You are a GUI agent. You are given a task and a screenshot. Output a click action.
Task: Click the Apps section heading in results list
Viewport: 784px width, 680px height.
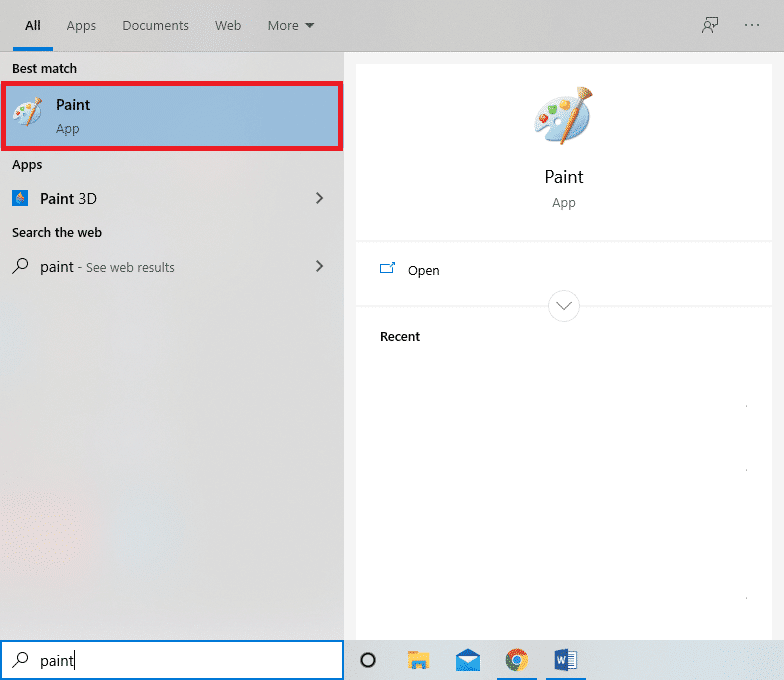click(27, 165)
